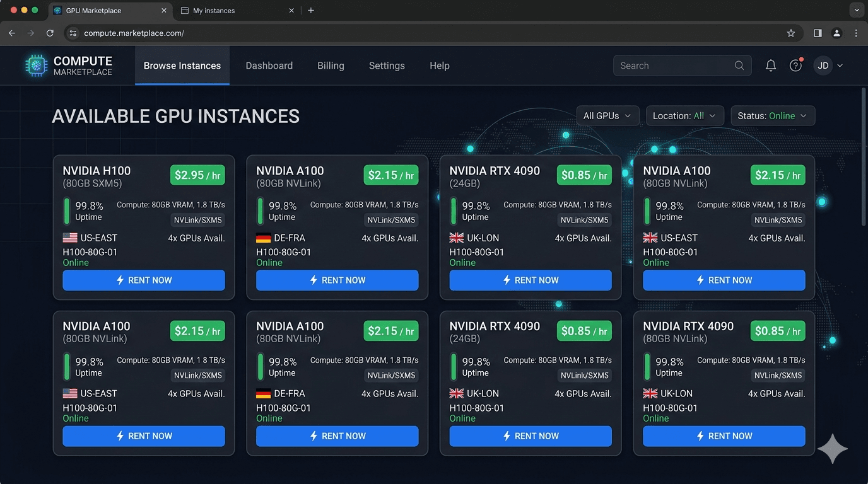Click the help icon with red badge
This screenshot has width=868, height=484.
pyautogui.click(x=795, y=65)
